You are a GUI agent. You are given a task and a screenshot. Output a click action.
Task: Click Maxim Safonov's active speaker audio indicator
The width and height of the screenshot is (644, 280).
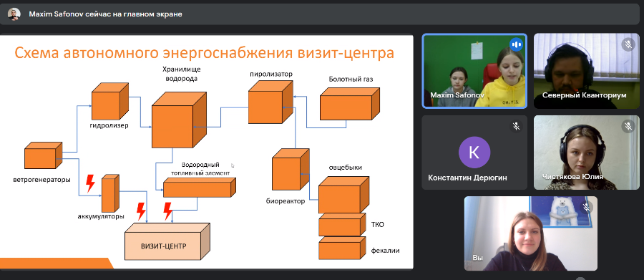coord(516,44)
